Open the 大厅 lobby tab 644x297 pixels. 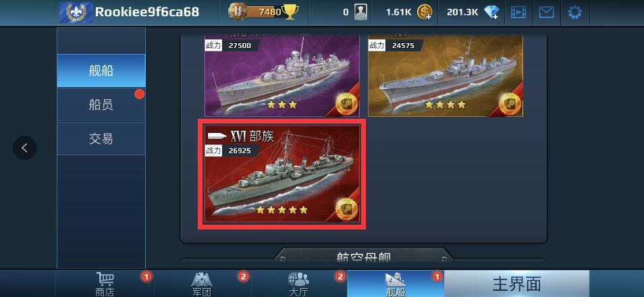(298, 284)
